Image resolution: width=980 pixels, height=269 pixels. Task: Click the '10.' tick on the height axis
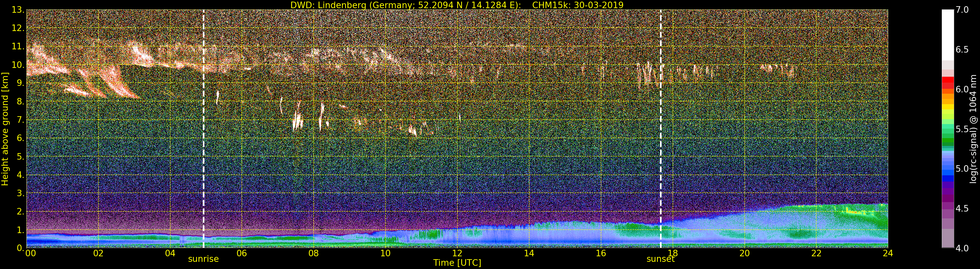click(x=18, y=65)
